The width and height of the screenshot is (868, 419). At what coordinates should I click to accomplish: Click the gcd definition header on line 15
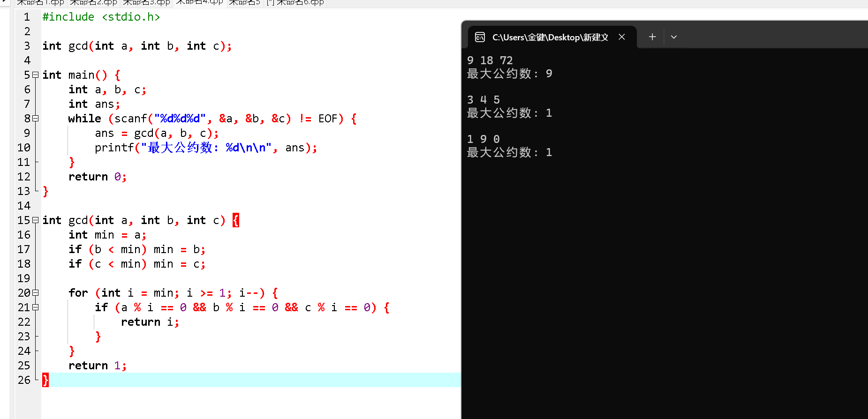[134, 220]
